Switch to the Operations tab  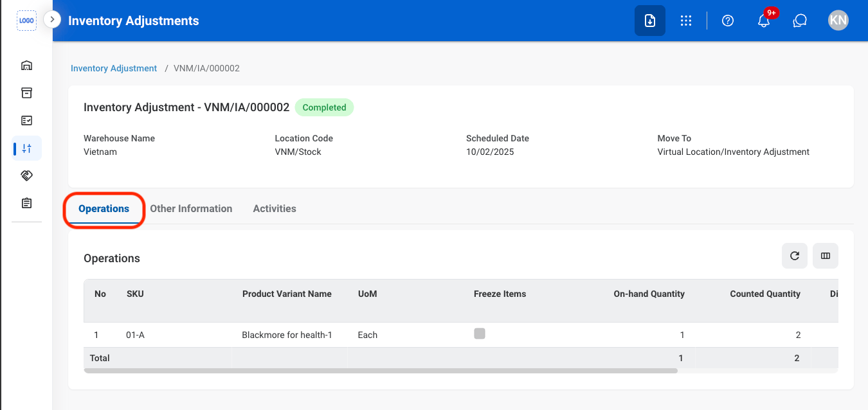pos(104,209)
